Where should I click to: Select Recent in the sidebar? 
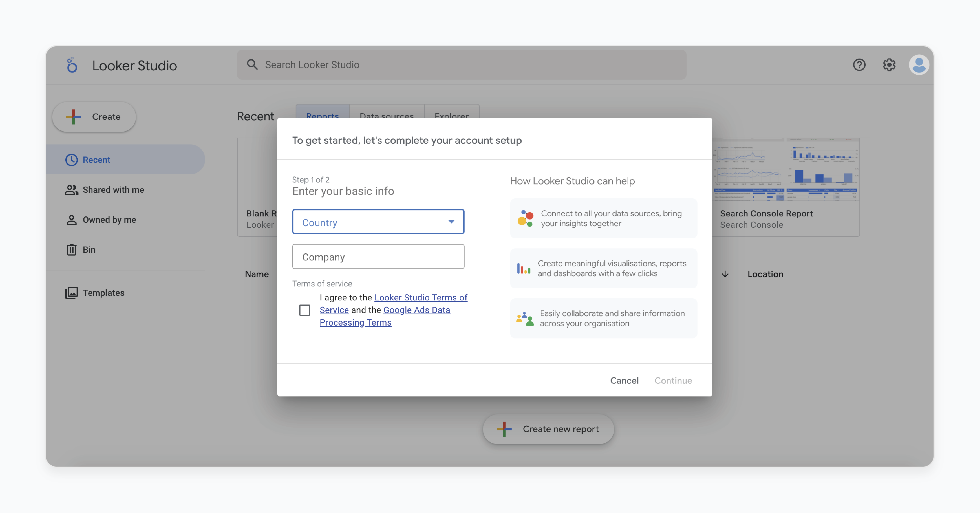coord(125,160)
